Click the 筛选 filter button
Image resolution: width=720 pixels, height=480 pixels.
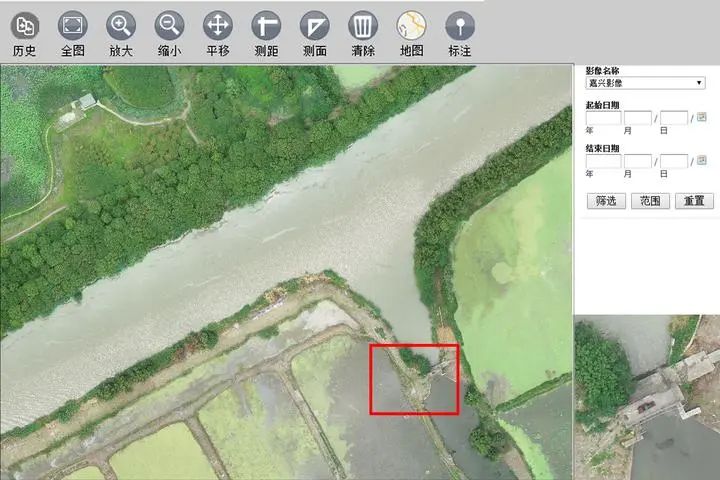coord(606,201)
